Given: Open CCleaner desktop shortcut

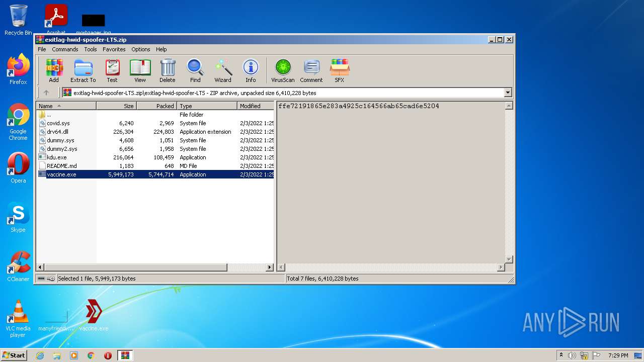Looking at the screenshot, I should click(18, 266).
